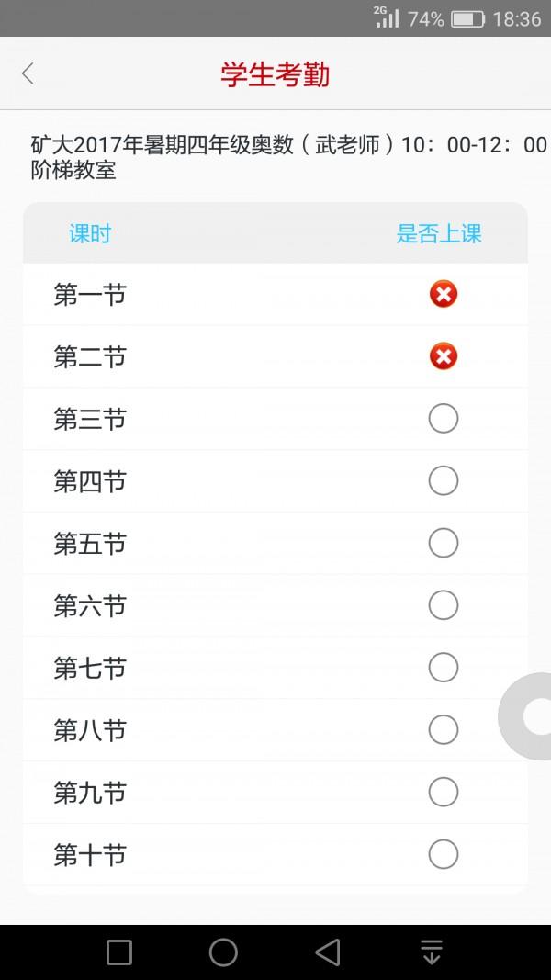Mark 第十节 class status circle
This screenshot has height=980, width=551.
point(444,853)
